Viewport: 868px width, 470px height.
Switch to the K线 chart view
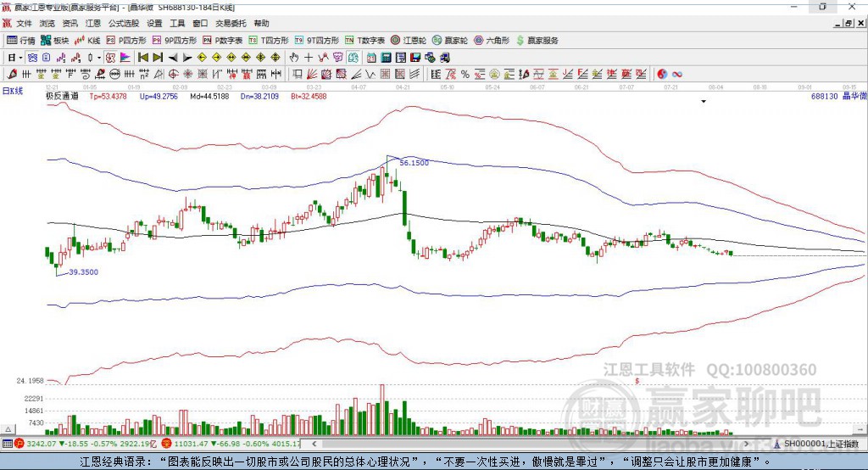[x=87, y=41]
